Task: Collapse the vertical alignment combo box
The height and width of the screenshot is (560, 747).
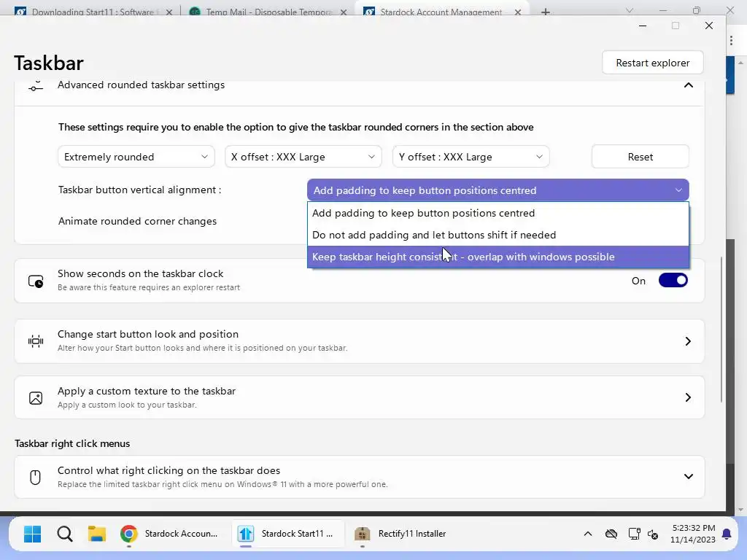Action: [x=498, y=190]
